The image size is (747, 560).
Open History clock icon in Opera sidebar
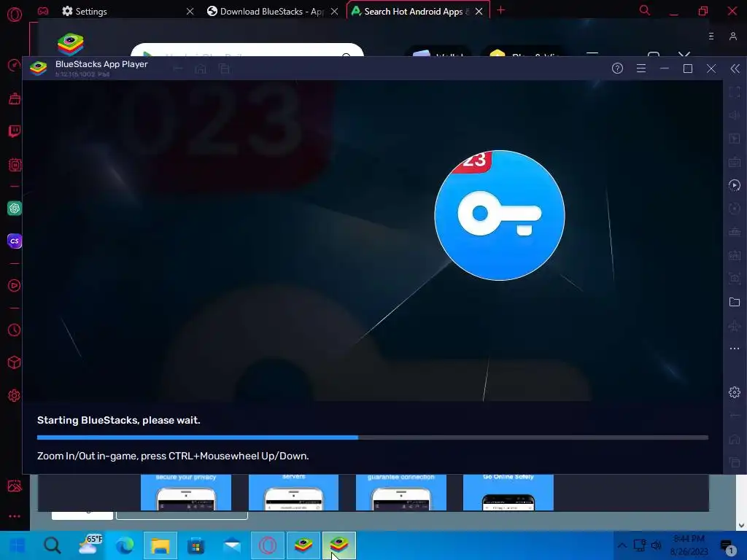click(15, 330)
